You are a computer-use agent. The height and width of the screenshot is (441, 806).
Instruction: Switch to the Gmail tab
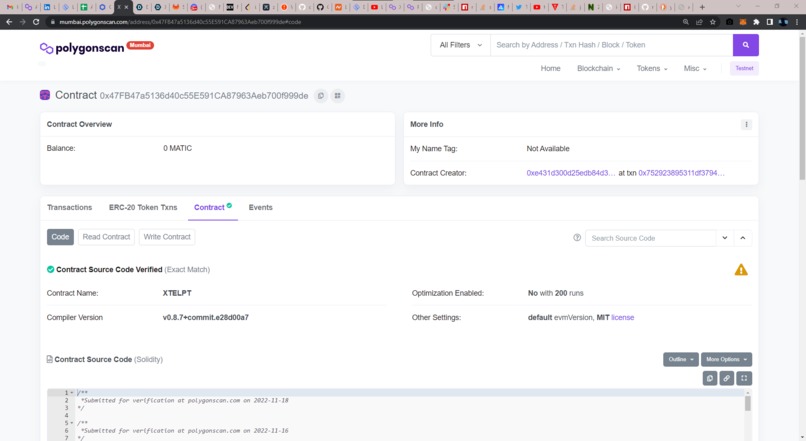pos(10,7)
